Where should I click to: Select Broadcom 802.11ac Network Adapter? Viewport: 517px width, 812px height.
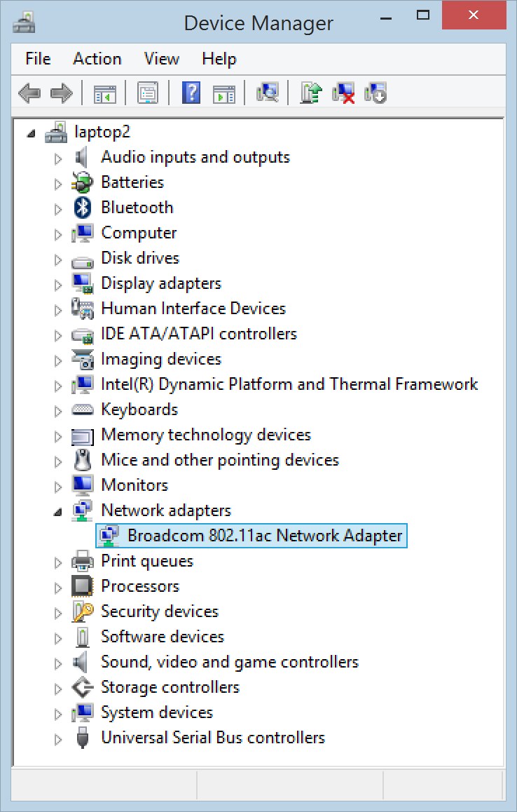pyautogui.click(x=251, y=536)
